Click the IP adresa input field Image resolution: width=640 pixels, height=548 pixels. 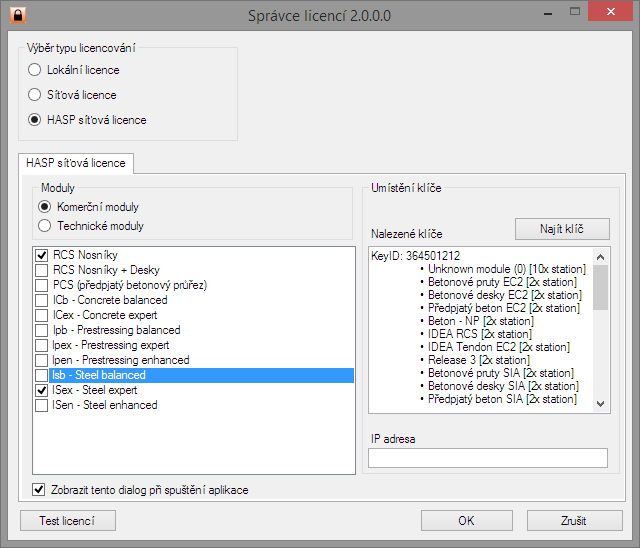pyautogui.click(x=488, y=458)
